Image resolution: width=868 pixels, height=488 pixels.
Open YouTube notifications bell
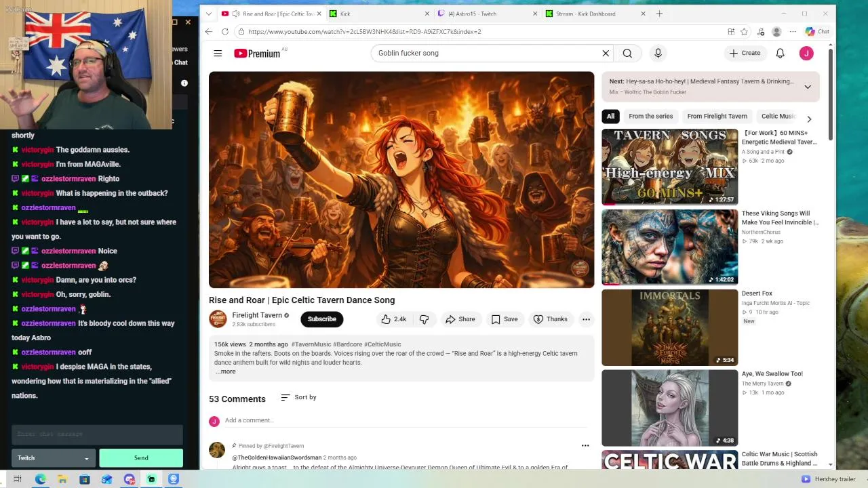click(x=780, y=53)
